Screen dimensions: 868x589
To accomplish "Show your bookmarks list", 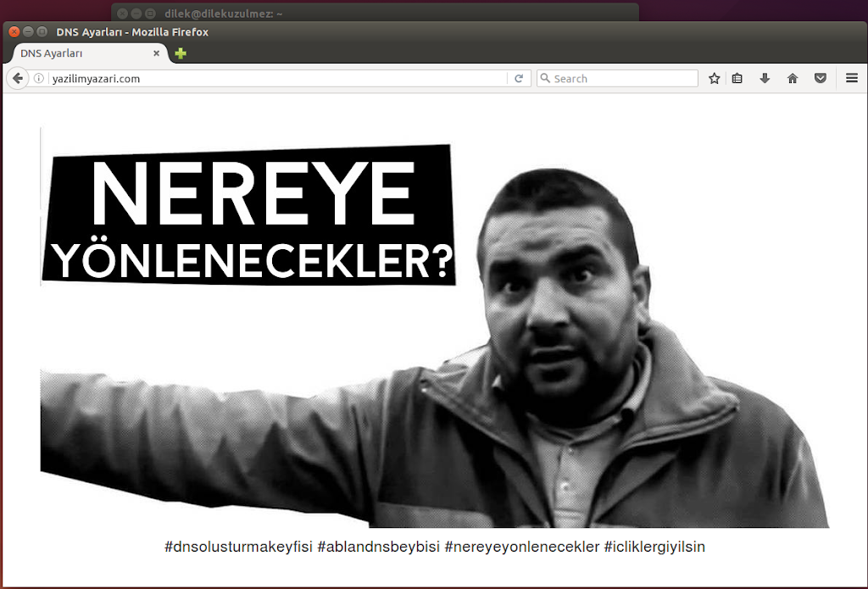I will click(737, 78).
